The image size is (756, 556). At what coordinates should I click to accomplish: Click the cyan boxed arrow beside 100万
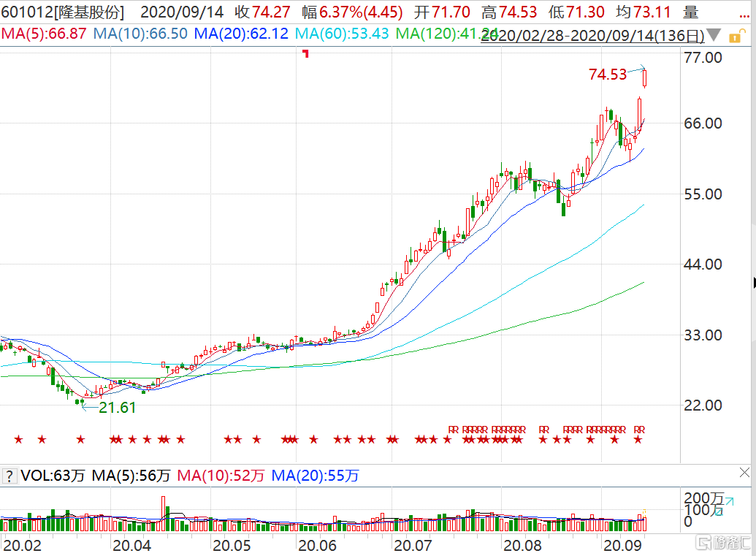(x=719, y=511)
